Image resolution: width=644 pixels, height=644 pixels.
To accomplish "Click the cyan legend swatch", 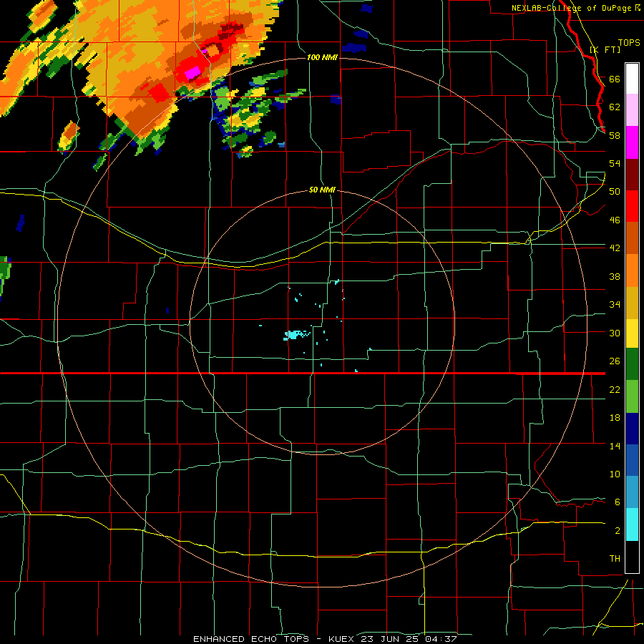I will coord(632,525).
